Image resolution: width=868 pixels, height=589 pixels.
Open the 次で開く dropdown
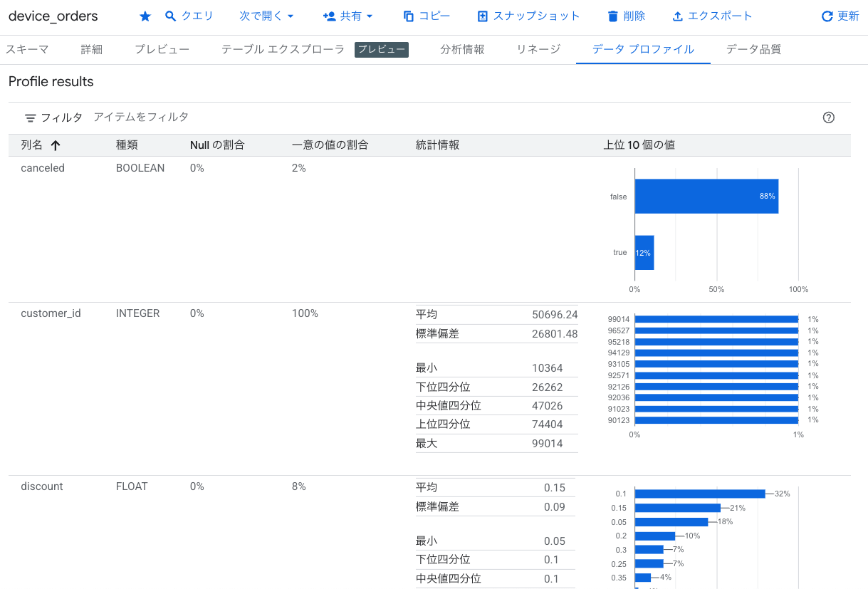tap(267, 16)
